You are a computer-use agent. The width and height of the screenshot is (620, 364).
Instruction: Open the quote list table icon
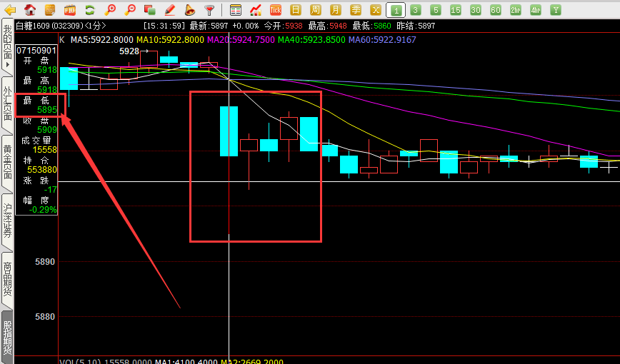pyautogui.click(x=236, y=10)
